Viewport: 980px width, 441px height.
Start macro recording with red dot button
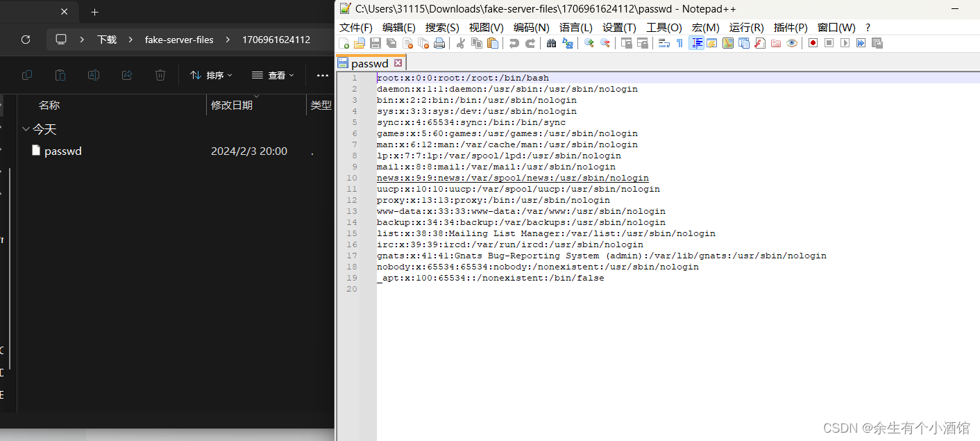pyautogui.click(x=813, y=43)
